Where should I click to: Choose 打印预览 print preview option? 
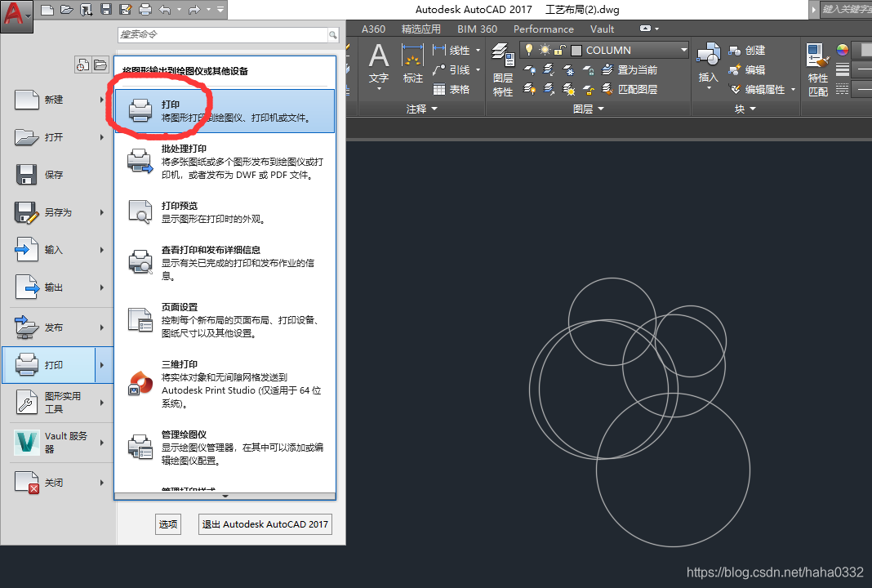(225, 212)
